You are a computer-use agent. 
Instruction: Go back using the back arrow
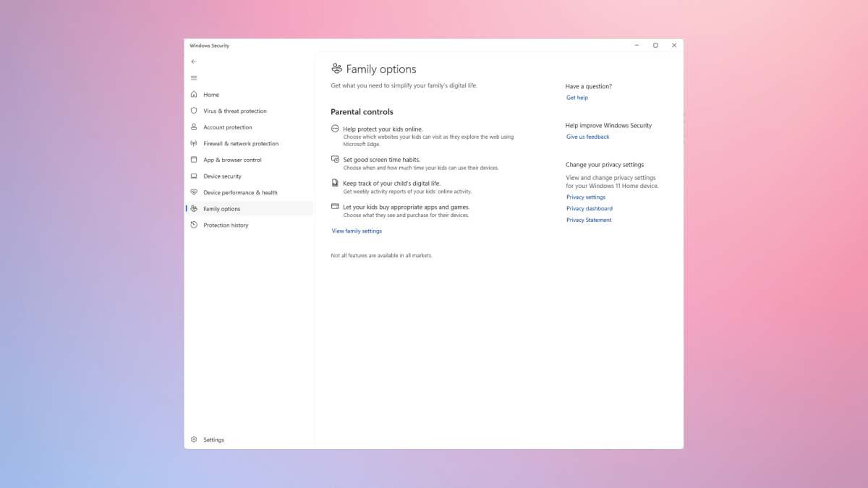pyautogui.click(x=194, y=61)
